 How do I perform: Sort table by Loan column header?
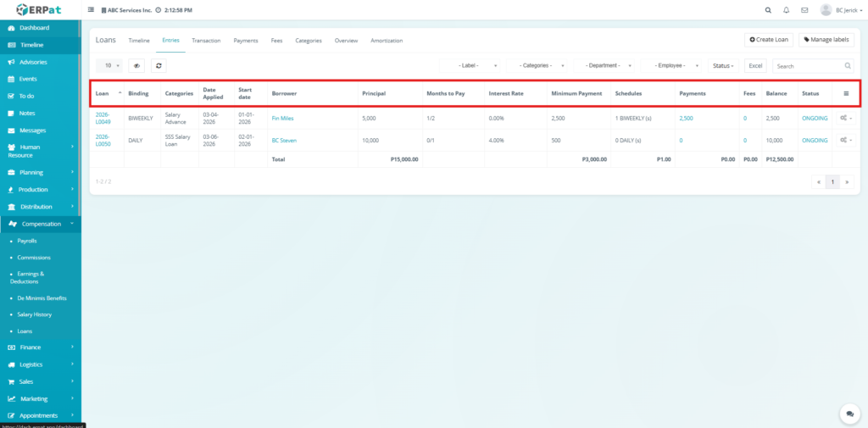[x=103, y=93]
